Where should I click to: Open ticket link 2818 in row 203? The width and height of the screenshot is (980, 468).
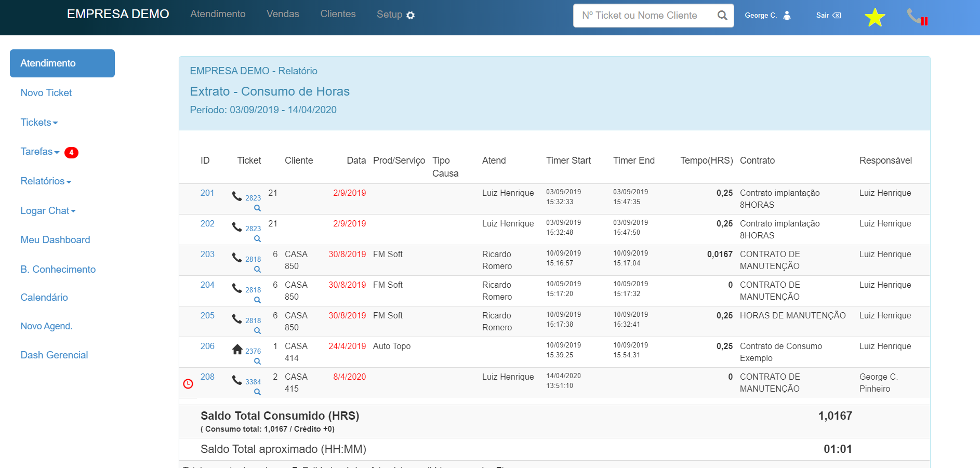(x=253, y=259)
